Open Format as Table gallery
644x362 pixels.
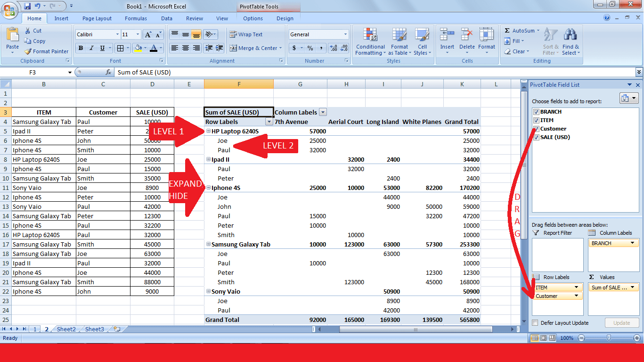click(x=399, y=41)
